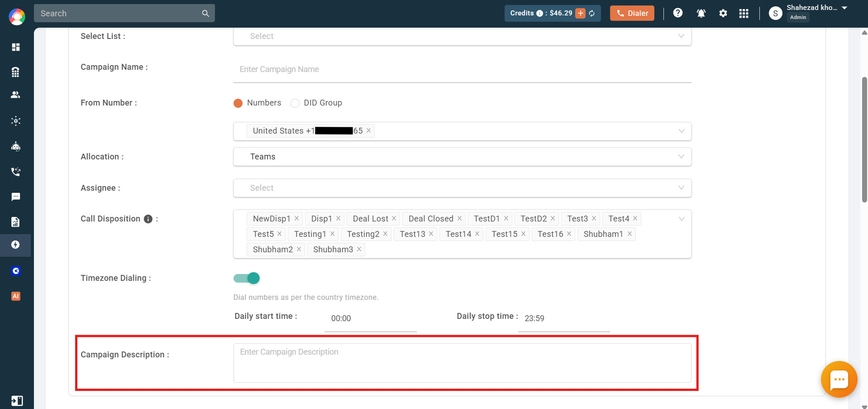
Task: Click the user avatar S circle
Action: (776, 14)
